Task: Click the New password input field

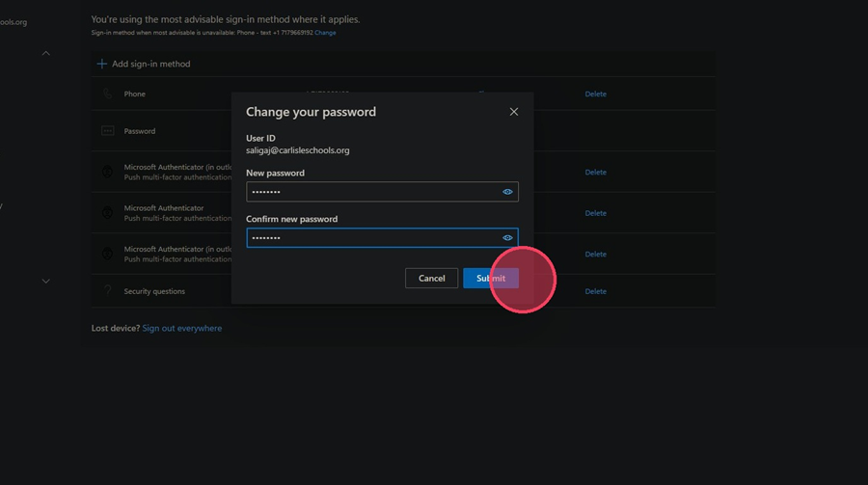Action: tap(382, 192)
